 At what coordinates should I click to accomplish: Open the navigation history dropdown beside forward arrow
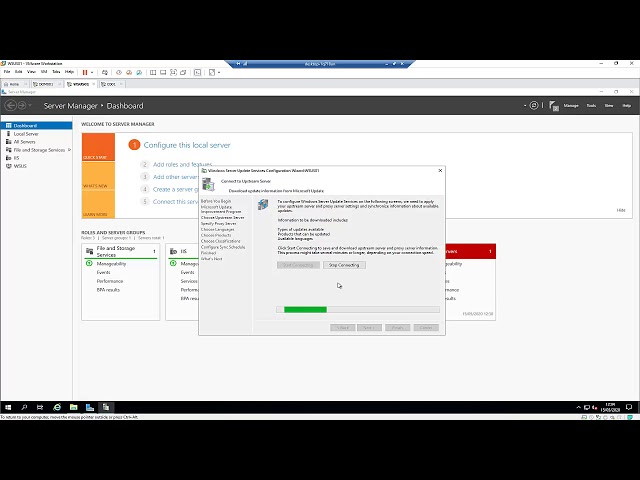[x=30, y=106]
